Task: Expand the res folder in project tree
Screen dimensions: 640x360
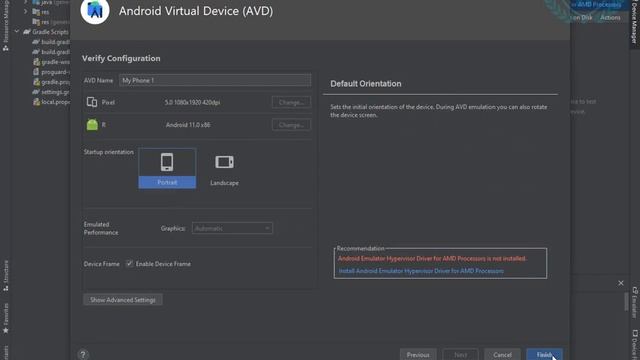Action: coord(26,12)
